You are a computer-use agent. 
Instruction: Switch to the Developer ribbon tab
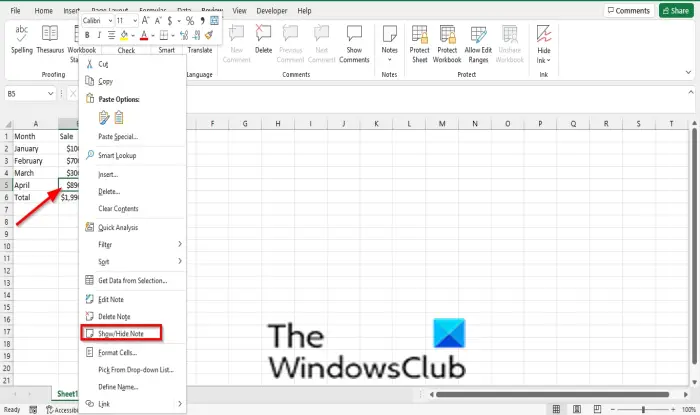click(271, 11)
